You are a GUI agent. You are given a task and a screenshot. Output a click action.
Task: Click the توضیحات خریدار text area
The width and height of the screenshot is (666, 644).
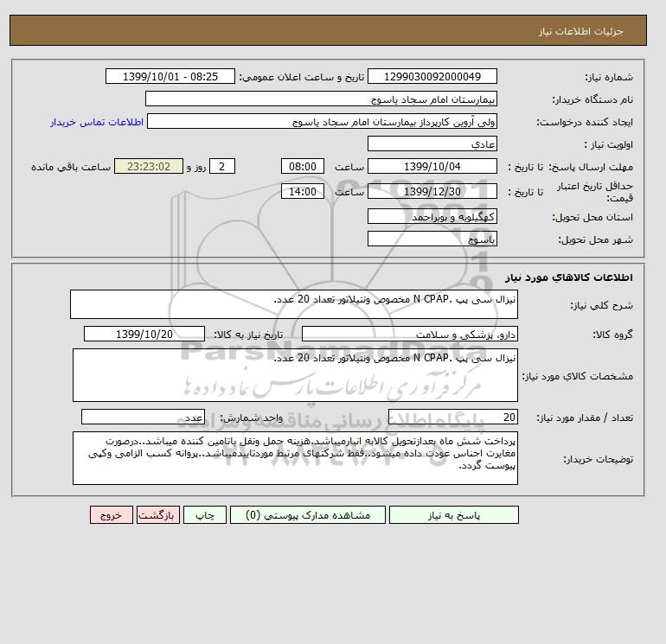(x=295, y=458)
